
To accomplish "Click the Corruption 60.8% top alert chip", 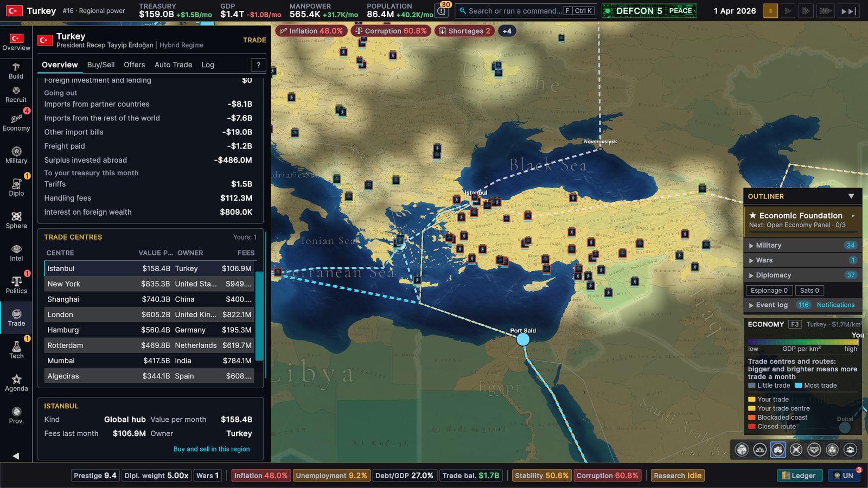I will click(x=391, y=31).
